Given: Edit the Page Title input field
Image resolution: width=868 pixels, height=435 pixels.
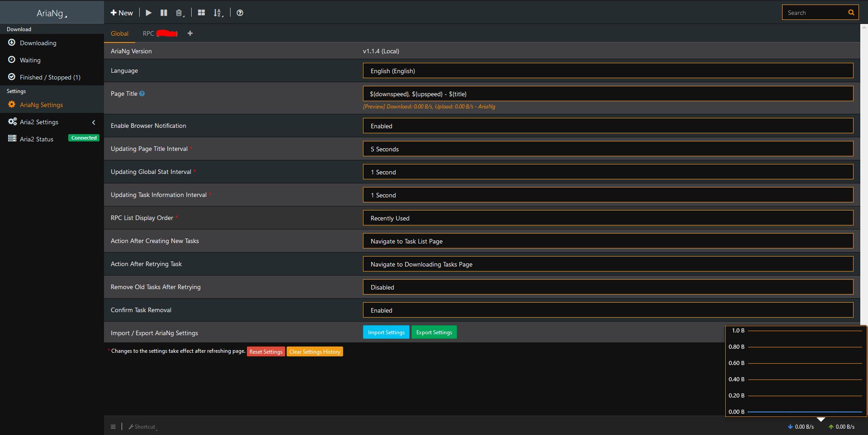Looking at the screenshot, I should point(608,94).
